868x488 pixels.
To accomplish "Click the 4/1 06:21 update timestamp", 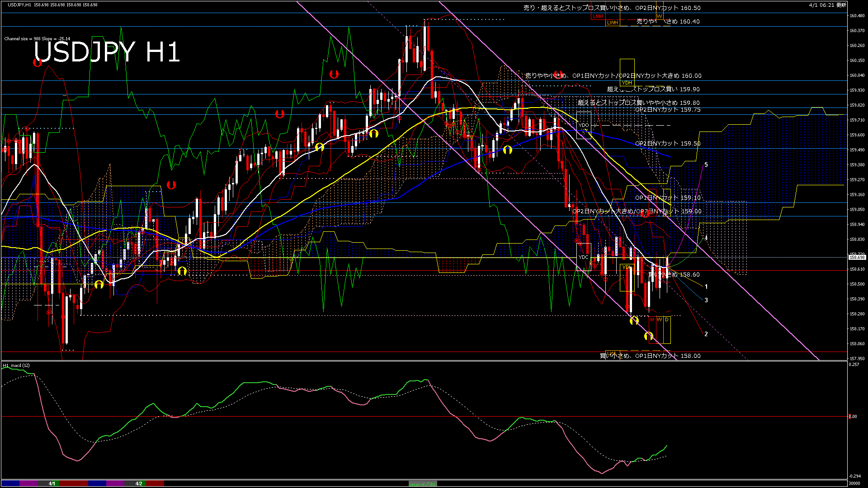I will pyautogui.click(x=827, y=5).
